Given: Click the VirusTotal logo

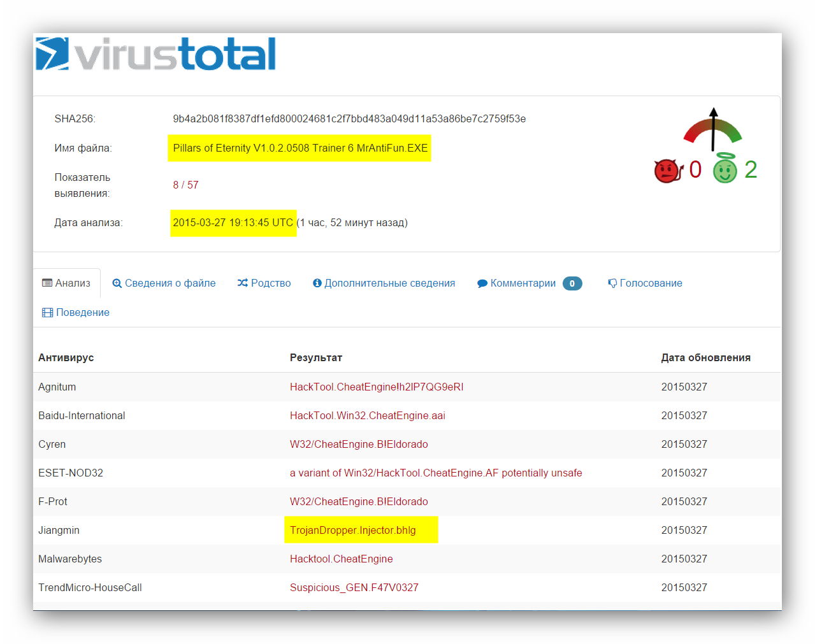Looking at the screenshot, I should pos(155,54).
